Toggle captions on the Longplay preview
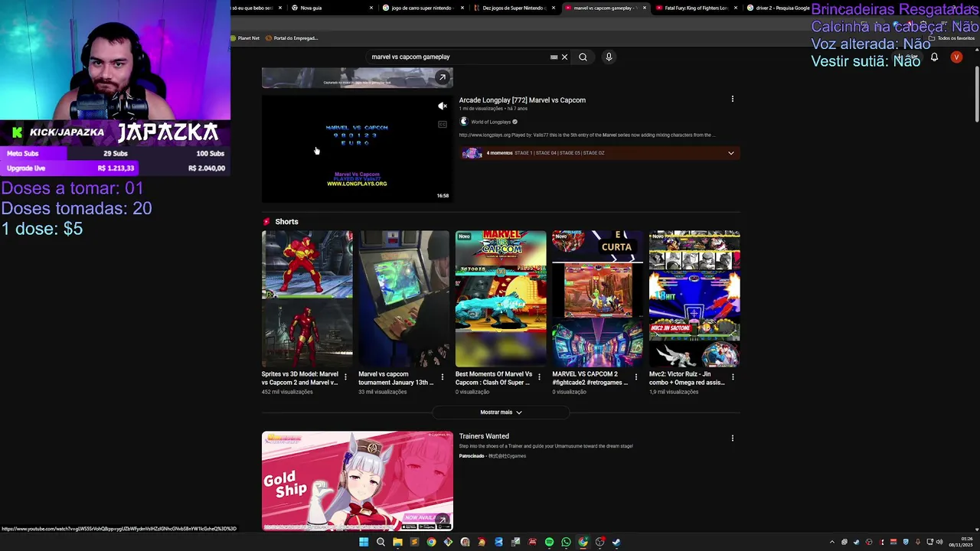 (x=442, y=124)
